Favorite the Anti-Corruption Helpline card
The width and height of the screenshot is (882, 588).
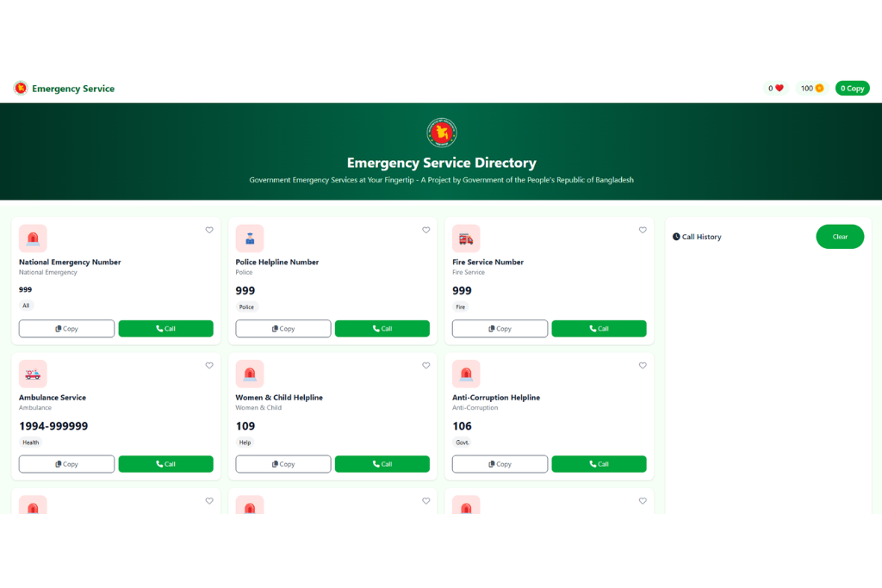pyautogui.click(x=643, y=365)
